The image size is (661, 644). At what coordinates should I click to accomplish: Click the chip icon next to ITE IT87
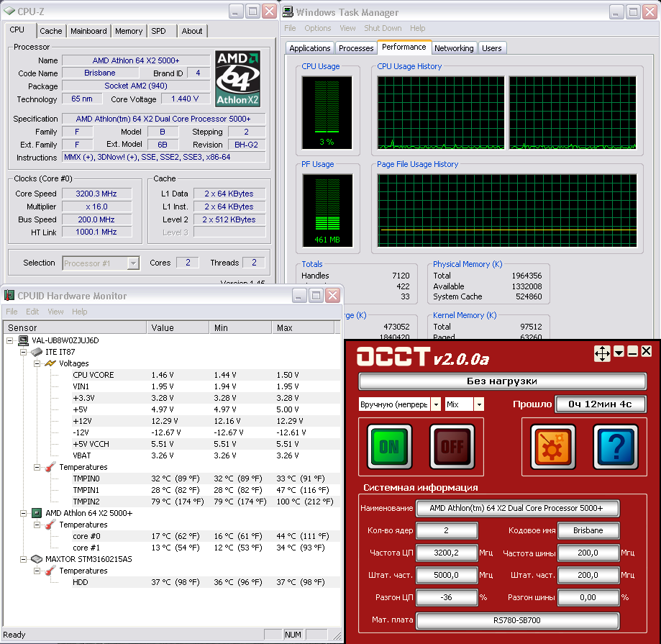click(37, 352)
